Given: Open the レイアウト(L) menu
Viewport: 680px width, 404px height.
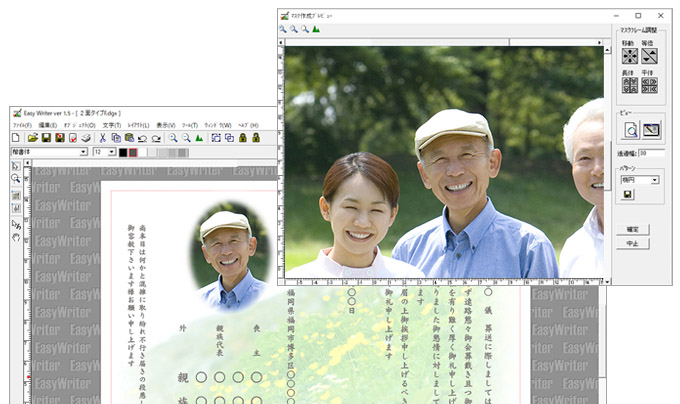Looking at the screenshot, I should (x=138, y=125).
